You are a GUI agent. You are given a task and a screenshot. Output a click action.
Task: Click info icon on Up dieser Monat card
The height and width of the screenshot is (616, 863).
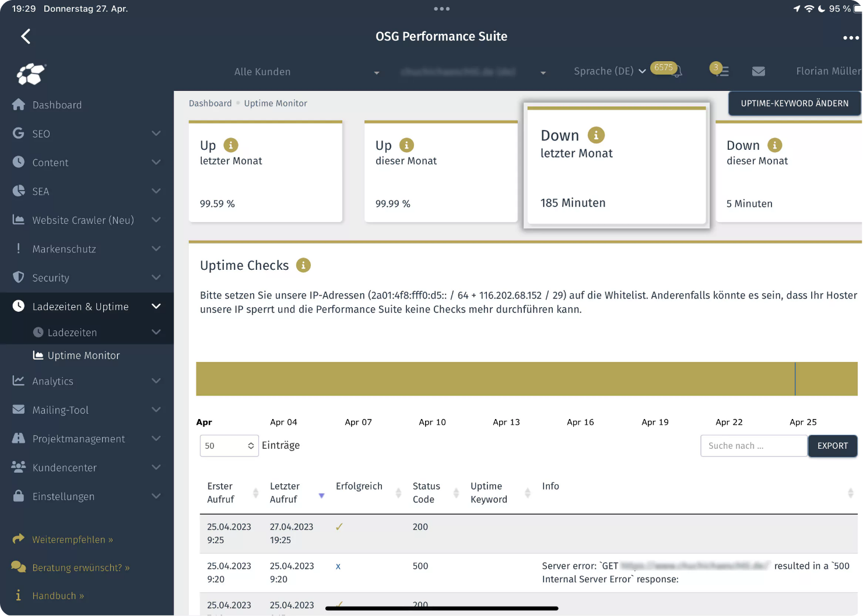click(406, 145)
